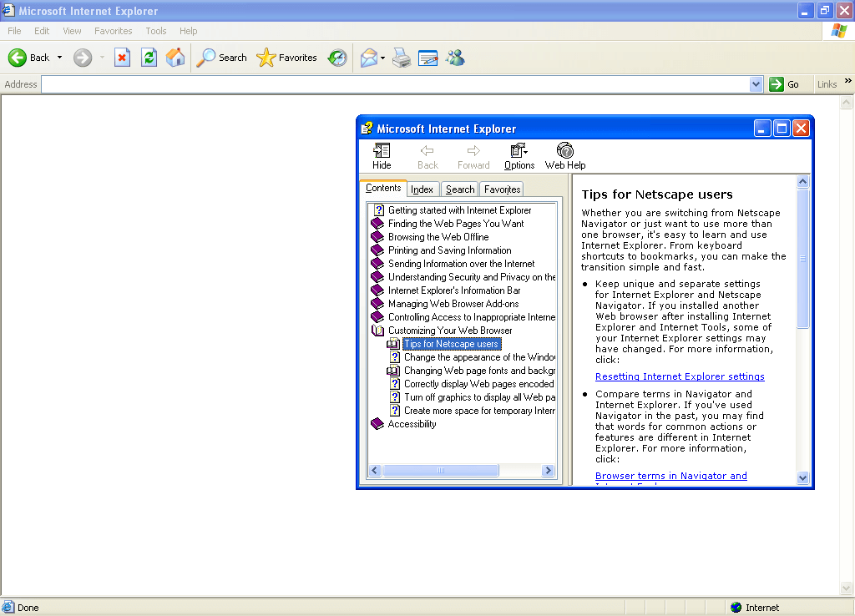This screenshot has width=855, height=616.
Task: Click book icon beside Accessibility
Action: coord(377,423)
